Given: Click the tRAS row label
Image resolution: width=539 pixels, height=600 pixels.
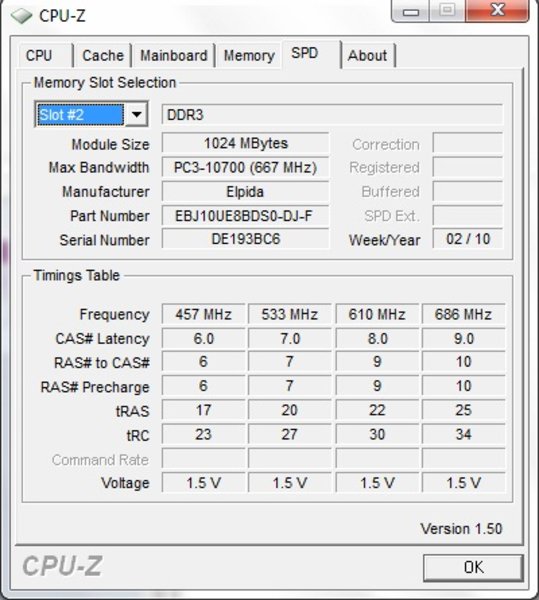Looking at the screenshot, I should click(x=132, y=411).
